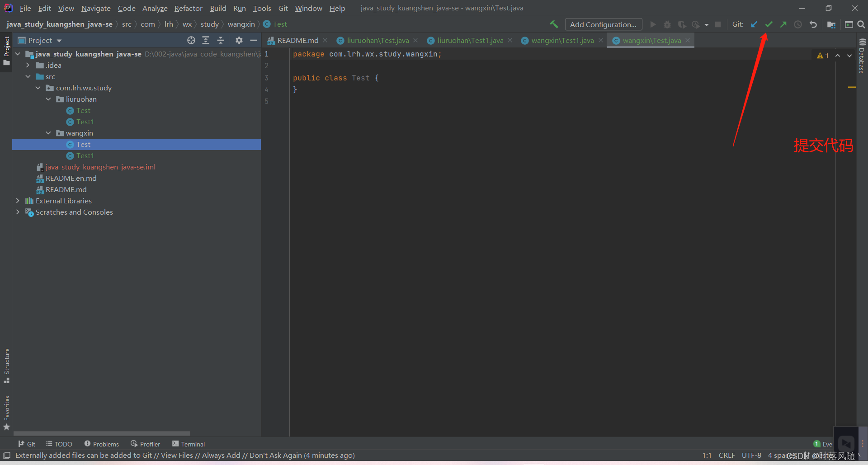Open the Terminal tool window
The height and width of the screenshot is (465, 868).
pyautogui.click(x=189, y=444)
